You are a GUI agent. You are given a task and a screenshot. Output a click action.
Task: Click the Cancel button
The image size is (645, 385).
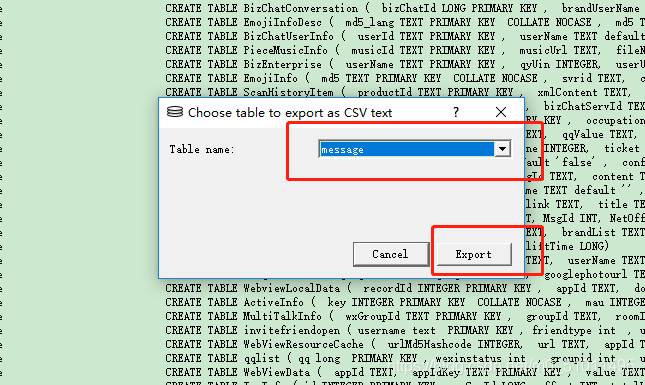(390, 254)
